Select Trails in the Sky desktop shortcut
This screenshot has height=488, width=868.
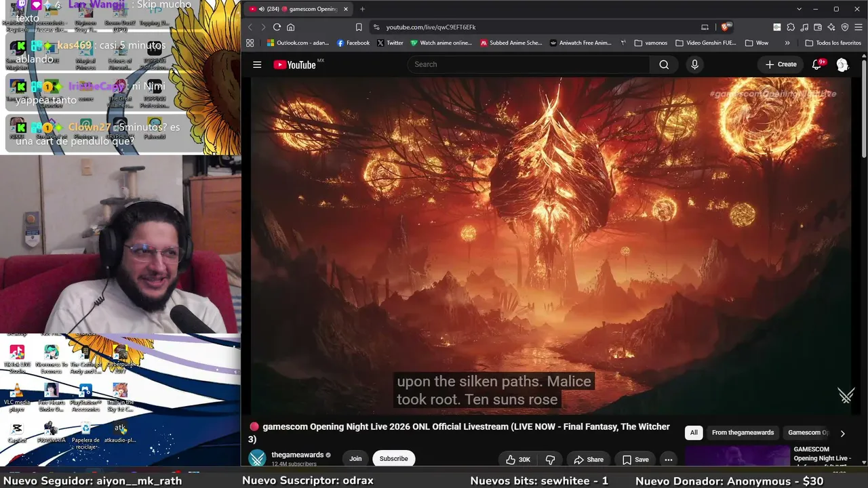coord(120,397)
